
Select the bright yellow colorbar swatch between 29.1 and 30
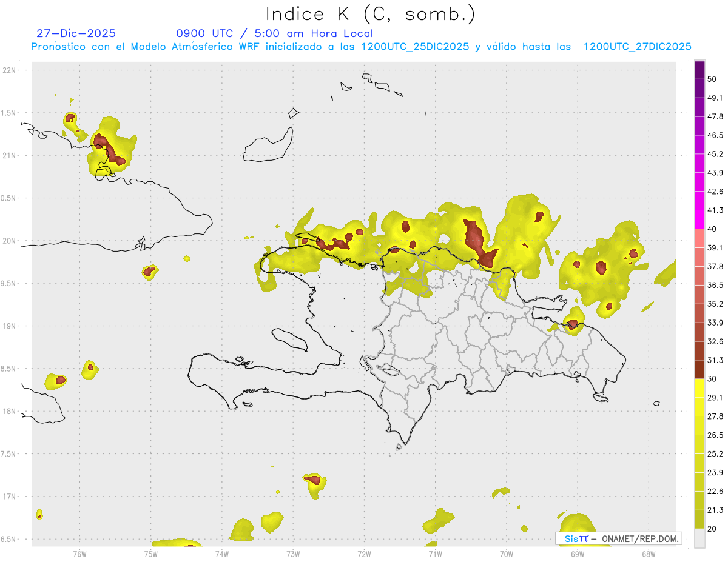(x=699, y=389)
